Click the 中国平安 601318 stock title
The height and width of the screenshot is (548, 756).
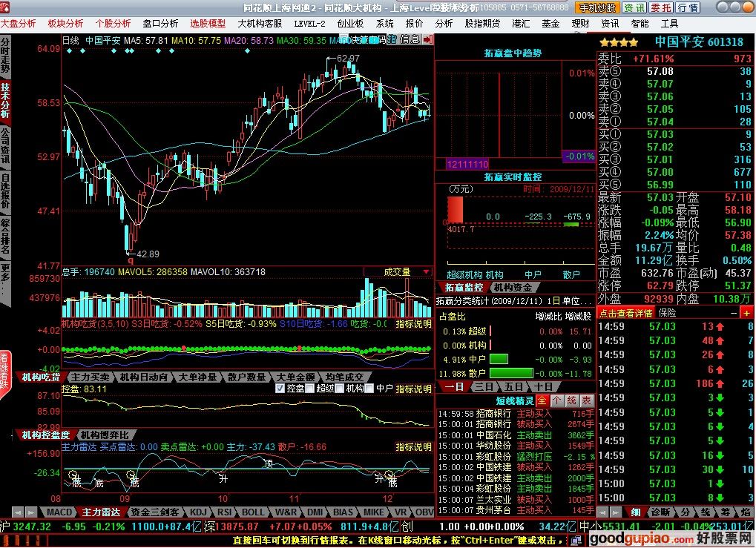pos(699,42)
